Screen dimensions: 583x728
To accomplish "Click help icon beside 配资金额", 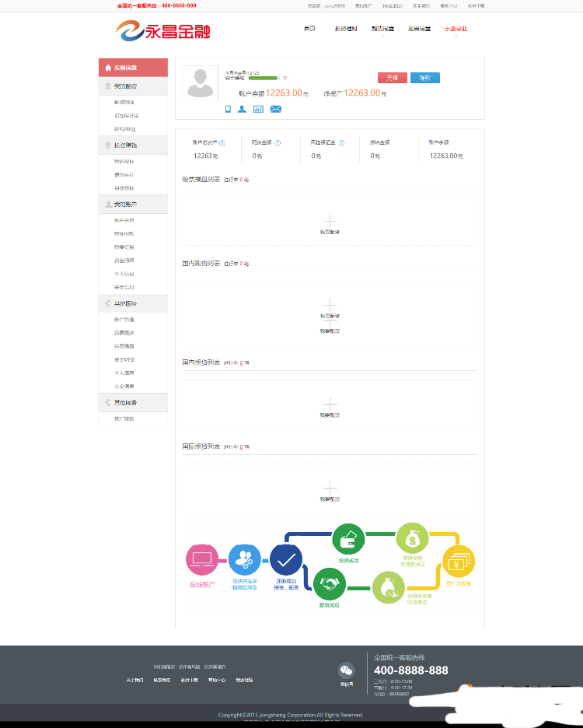I will [x=278, y=143].
